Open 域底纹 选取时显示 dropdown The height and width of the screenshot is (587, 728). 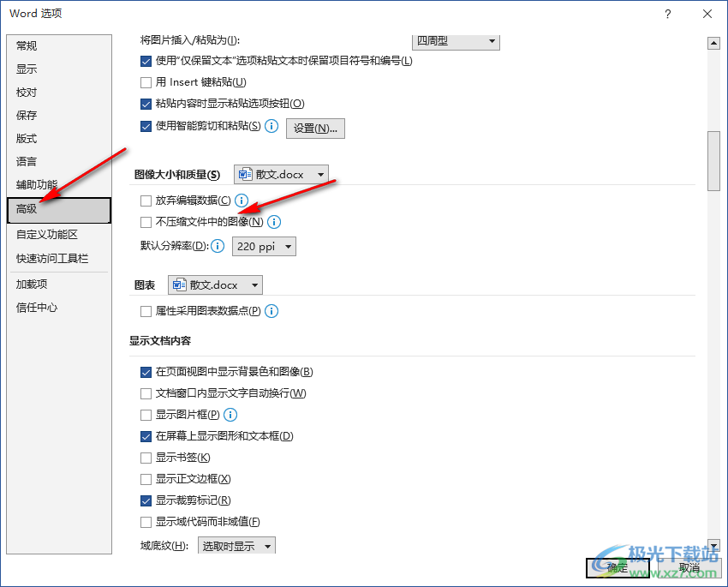click(236, 546)
